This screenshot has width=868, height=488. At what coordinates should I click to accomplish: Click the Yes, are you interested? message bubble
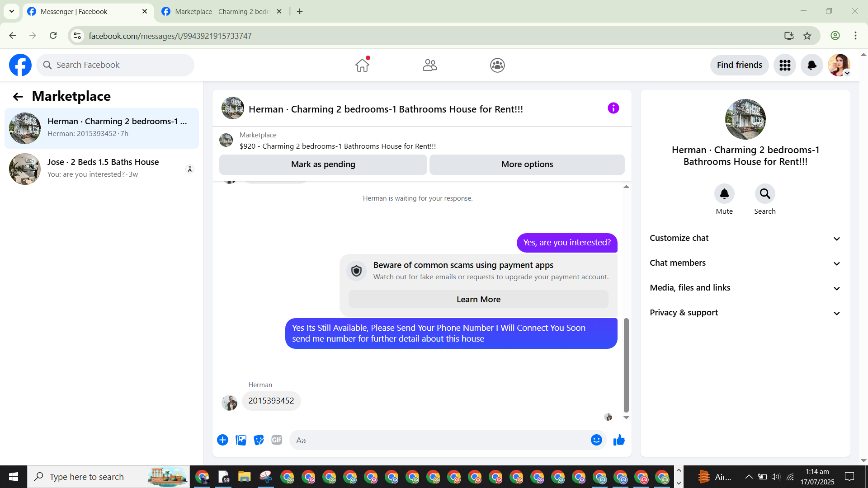click(567, 243)
